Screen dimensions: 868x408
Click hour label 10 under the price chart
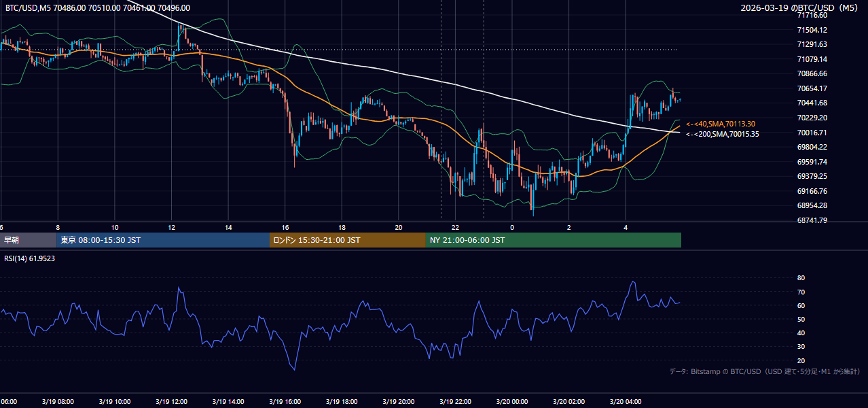tap(115, 228)
